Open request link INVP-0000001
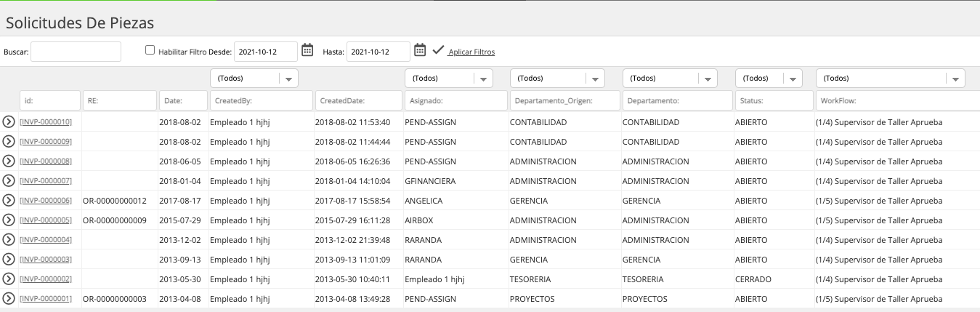 coord(46,299)
